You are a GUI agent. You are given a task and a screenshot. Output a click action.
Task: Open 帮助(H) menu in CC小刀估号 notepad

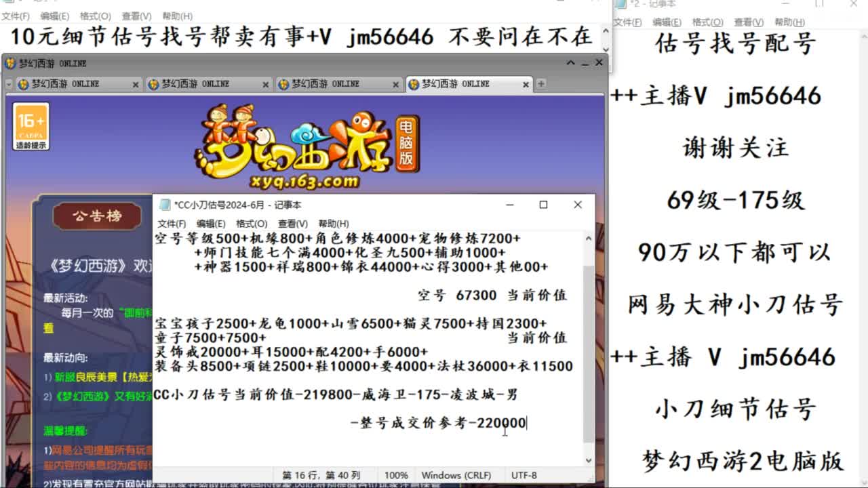pos(334,224)
